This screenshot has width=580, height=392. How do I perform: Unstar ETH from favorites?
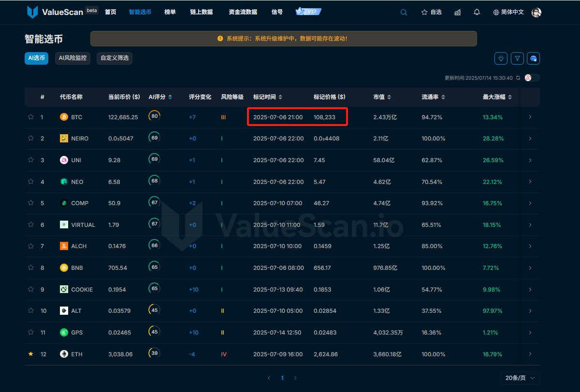click(x=31, y=354)
